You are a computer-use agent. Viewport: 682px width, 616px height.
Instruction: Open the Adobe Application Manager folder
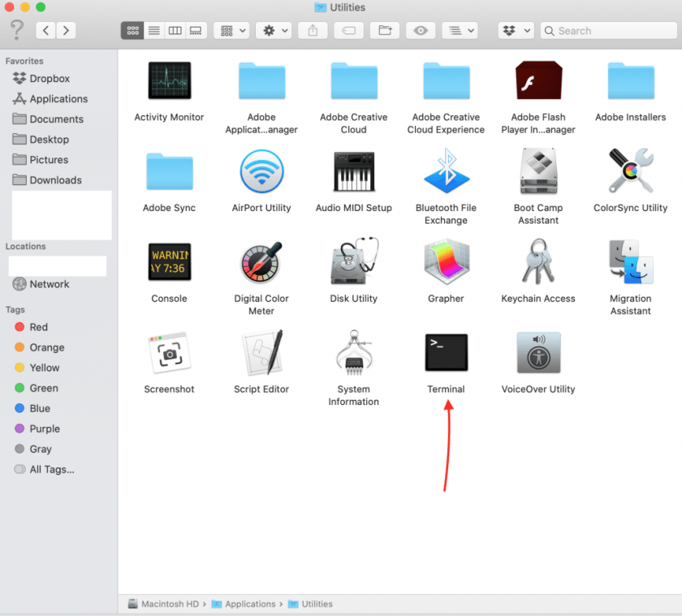click(x=261, y=82)
